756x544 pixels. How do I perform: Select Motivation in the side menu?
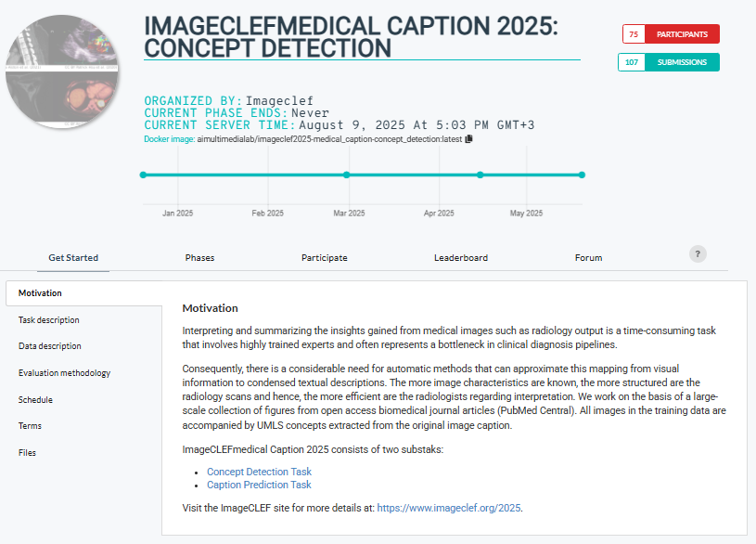click(41, 293)
